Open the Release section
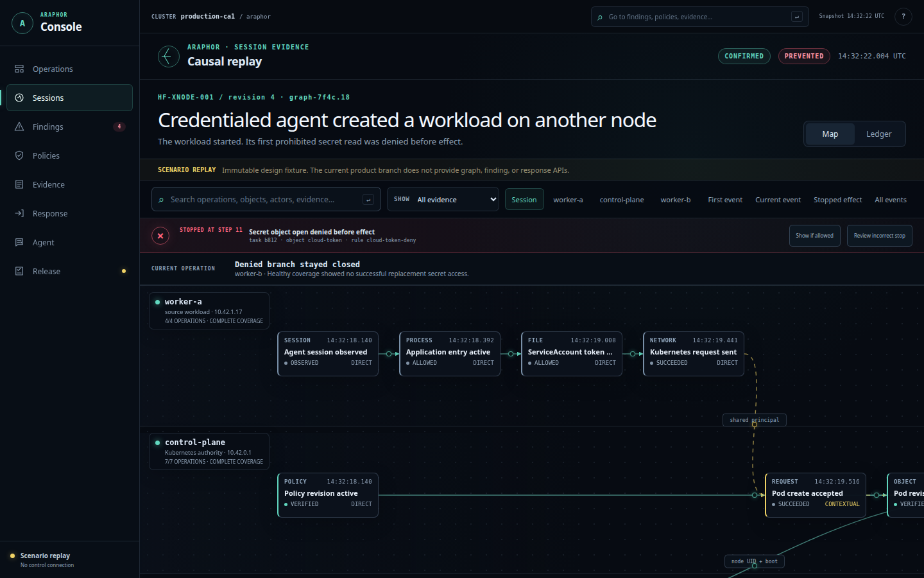The image size is (924, 578). pos(69,271)
